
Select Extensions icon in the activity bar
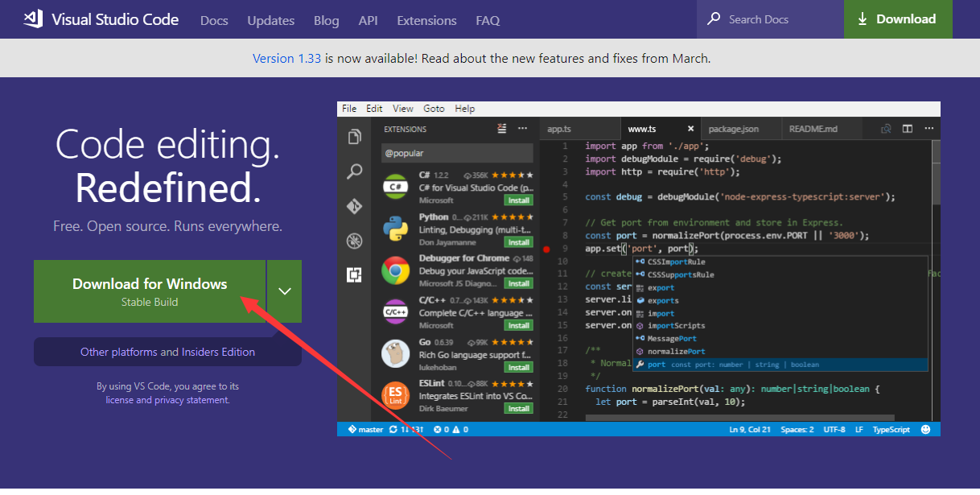[x=354, y=275]
